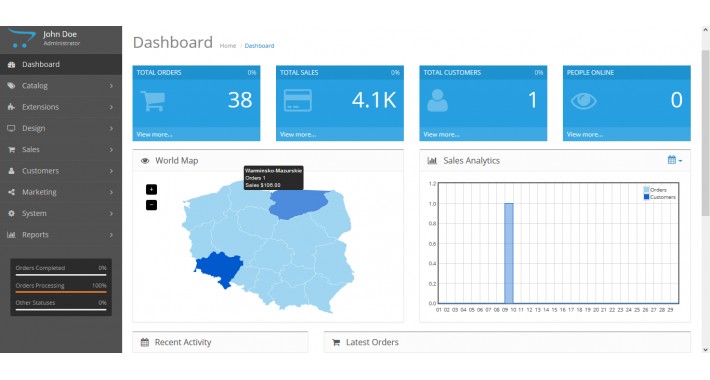Click the Customers legend color swatch
The width and height of the screenshot is (710, 380).
[646, 197]
